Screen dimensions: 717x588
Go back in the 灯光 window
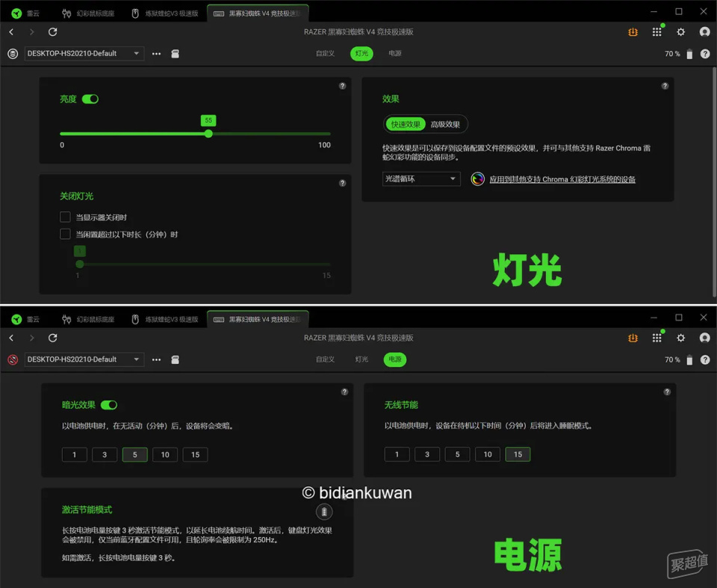pos(11,32)
